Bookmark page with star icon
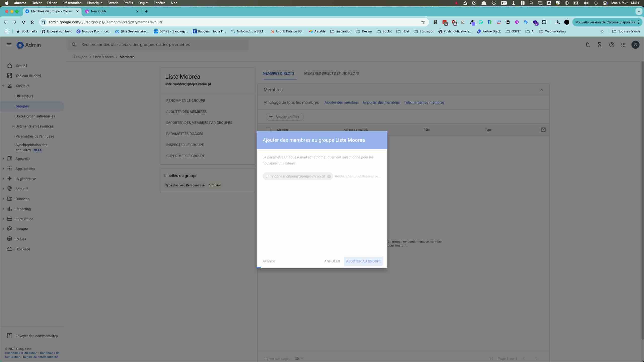Screen dimensions: 644x362 click(x=423, y=22)
